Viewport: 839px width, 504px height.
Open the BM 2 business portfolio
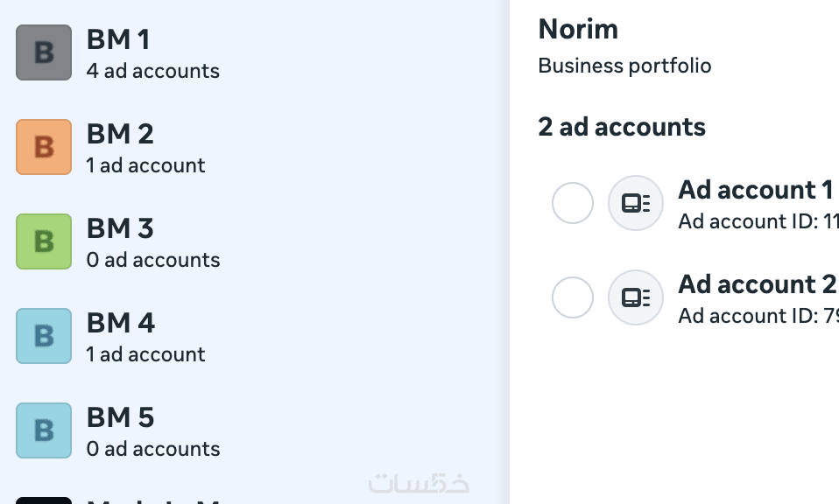(x=120, y=134)
